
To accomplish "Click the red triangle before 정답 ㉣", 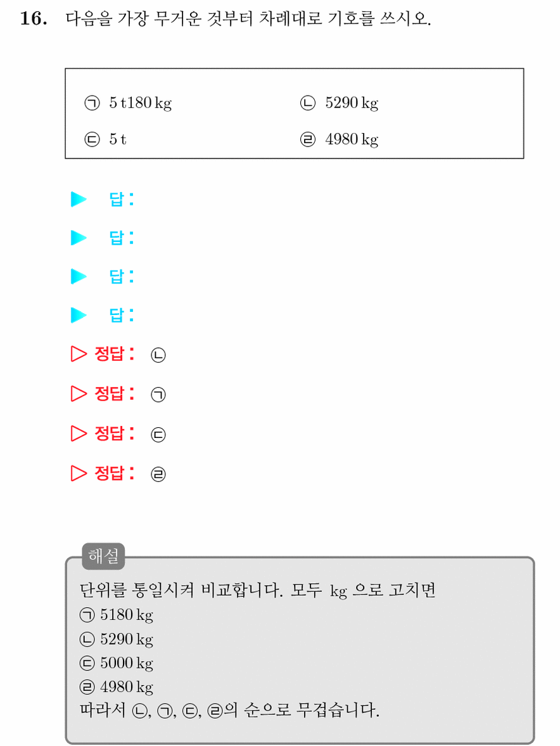I will tap(79, 473).
